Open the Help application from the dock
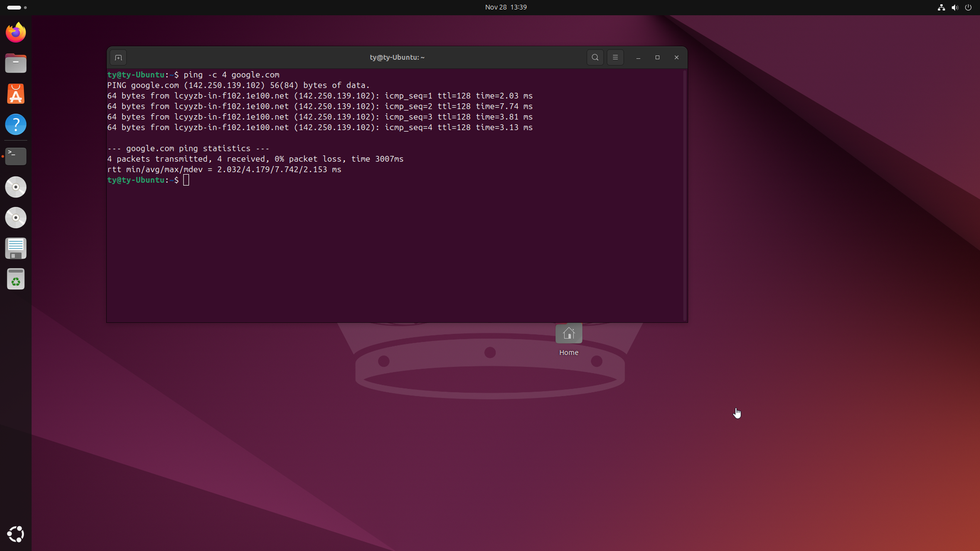This screenshot has width=980, height=551. click(15, 125)
